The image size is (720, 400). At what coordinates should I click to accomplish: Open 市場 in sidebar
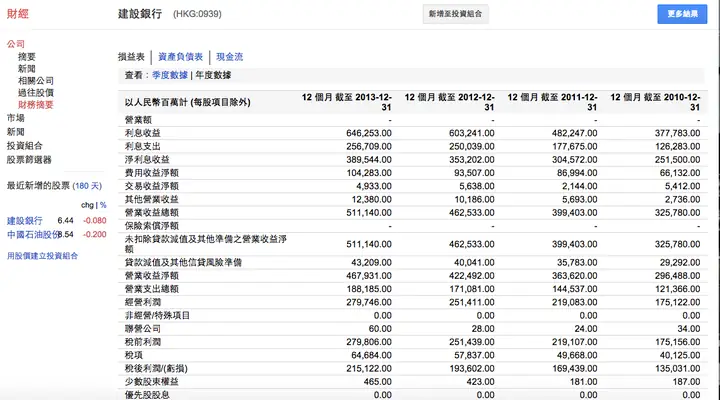pos(16,118)
